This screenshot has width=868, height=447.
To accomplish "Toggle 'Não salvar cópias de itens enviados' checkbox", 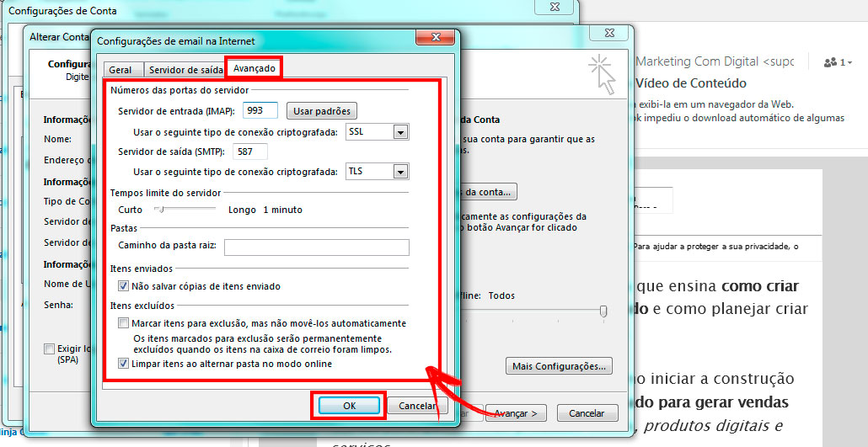I will pyautogui.click(x=124, y=286).
